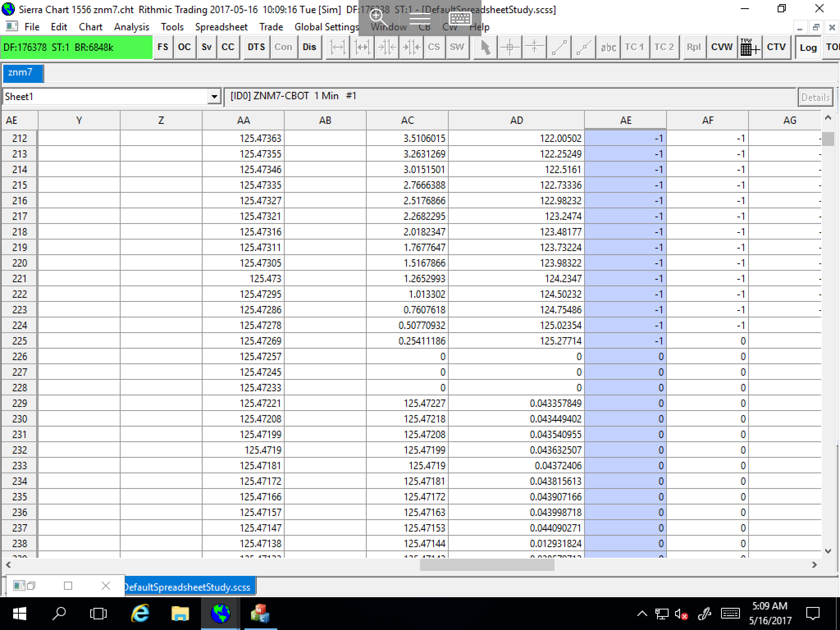The image size is (840, 630).
Task: Expand the system tray hidden icons chevron
Action: tap(642, 614)
